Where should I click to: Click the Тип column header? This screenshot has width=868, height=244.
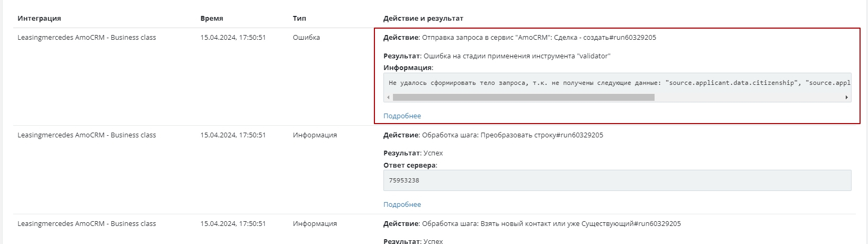point(299,18)
